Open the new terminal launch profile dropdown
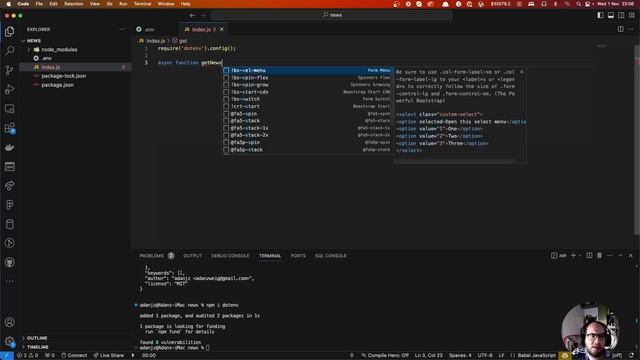 pyautogui.click(x=580, y=256)
